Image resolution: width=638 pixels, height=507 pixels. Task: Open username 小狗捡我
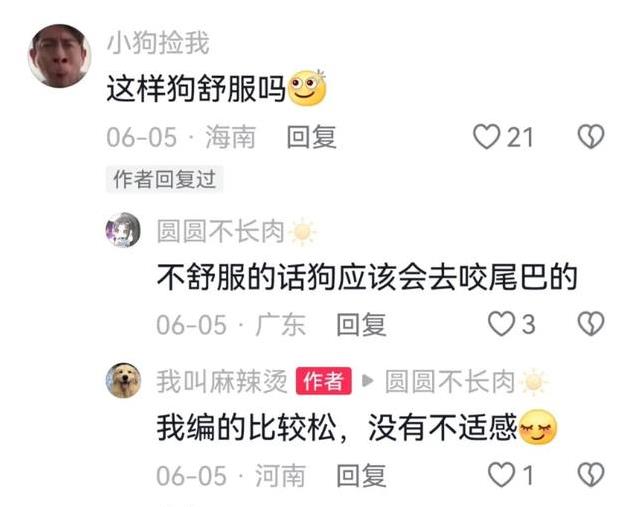(158, 42)
